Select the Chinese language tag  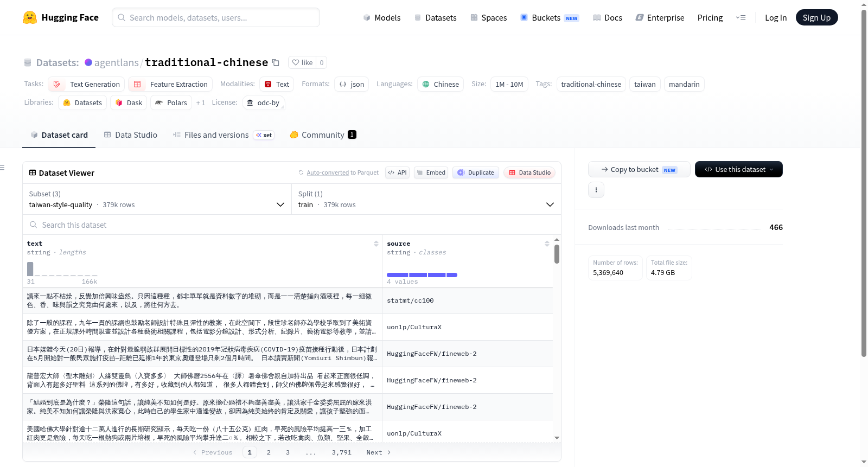click(x=441, y=84)
